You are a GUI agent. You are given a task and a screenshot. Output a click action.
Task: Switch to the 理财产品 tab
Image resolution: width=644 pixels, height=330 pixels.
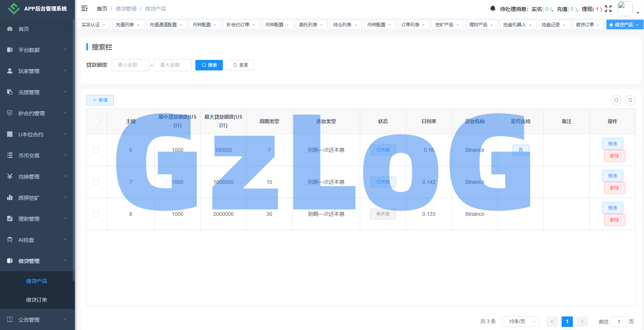[481, 24]
